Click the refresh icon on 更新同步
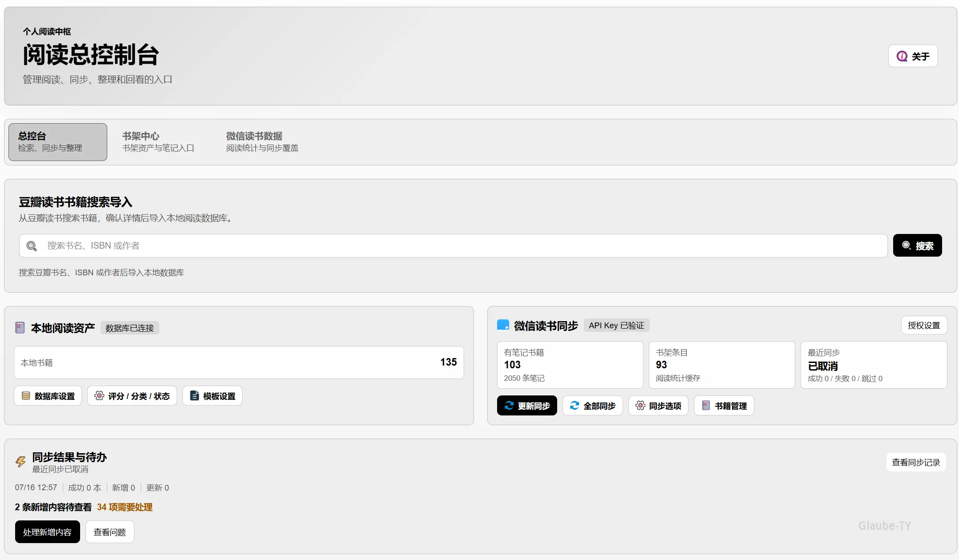This screenshot has height=560, width=959. click(509, 406)
